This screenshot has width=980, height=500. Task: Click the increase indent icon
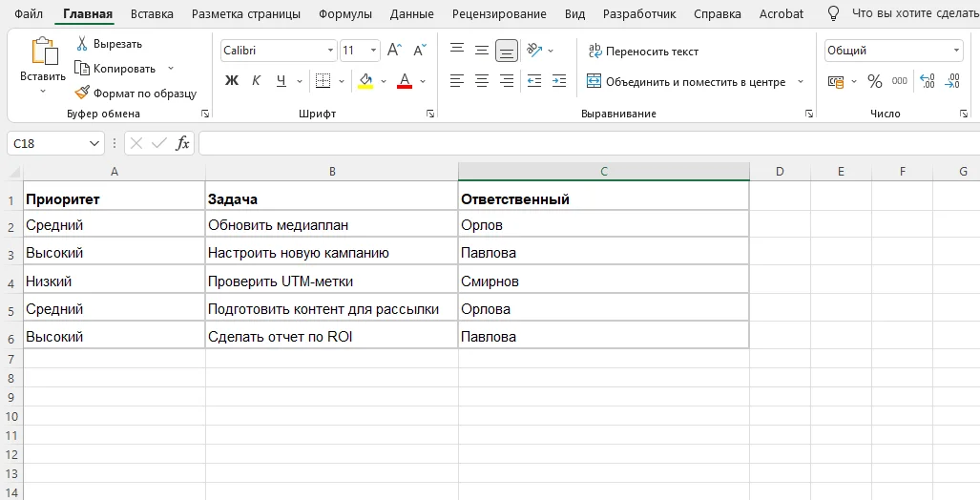pyautogui.click(x=559, y=81)
